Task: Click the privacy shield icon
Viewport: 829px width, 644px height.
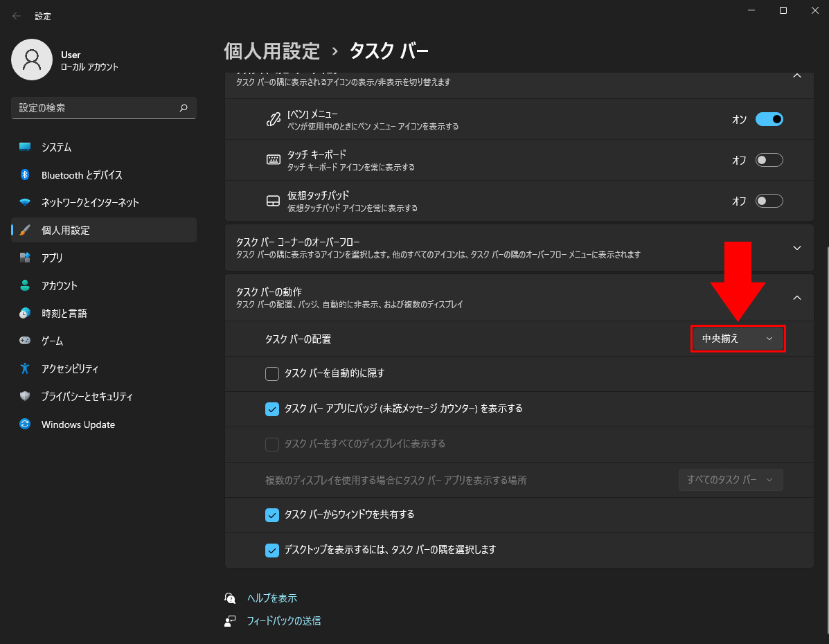Action: point(25,396)
